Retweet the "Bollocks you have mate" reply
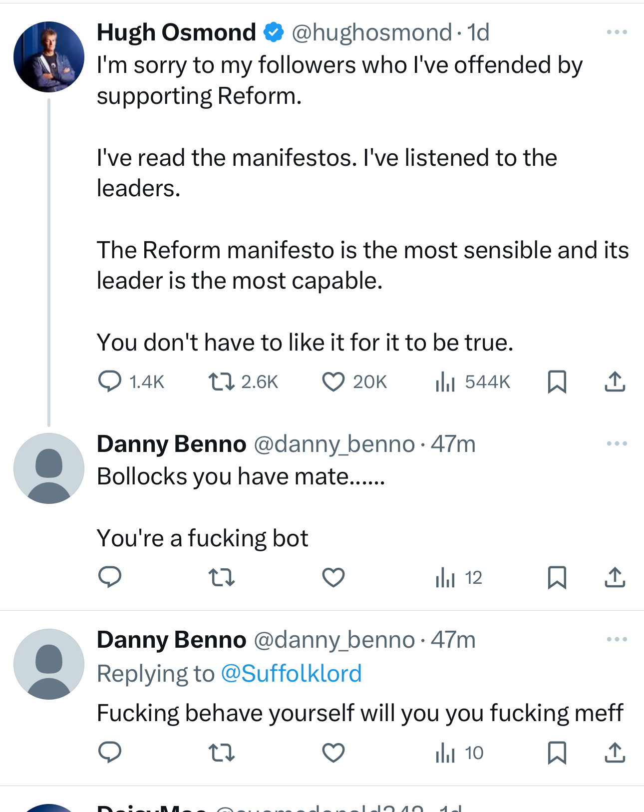Image resolution: width=644 pixels, height=812 pixels. 221,578
